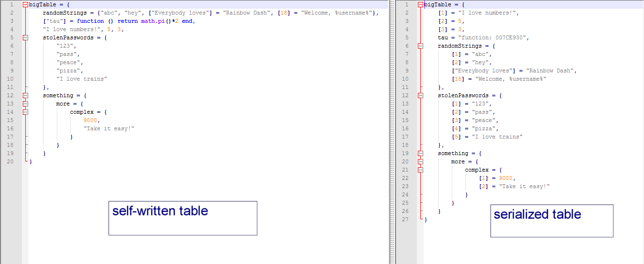Click line number 18 in right pane margin
This screenshot has height=264, width=644.
point(406,145)
